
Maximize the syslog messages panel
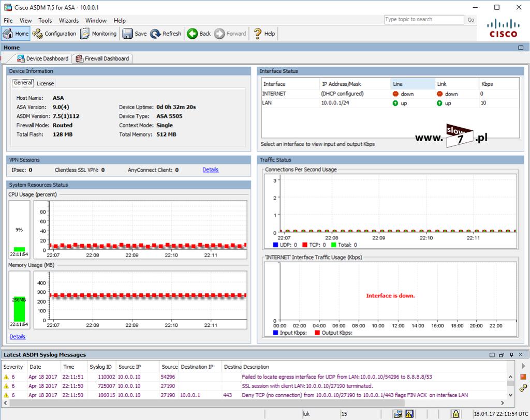click(x=492, y=355)
